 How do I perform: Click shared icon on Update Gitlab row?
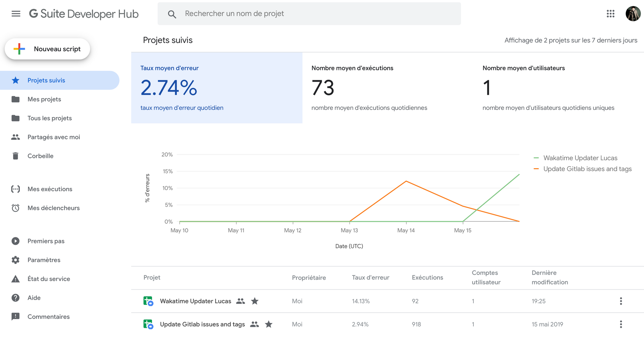(x=254, y=324)
